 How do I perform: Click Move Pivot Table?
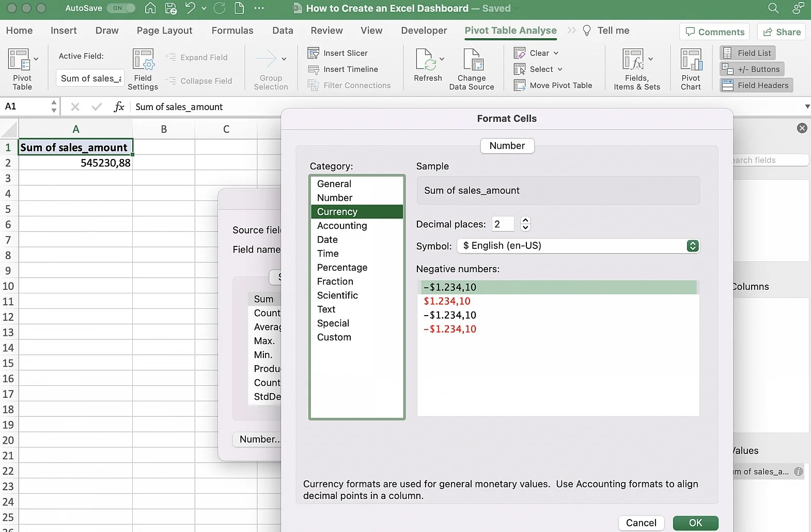point(553,85)
